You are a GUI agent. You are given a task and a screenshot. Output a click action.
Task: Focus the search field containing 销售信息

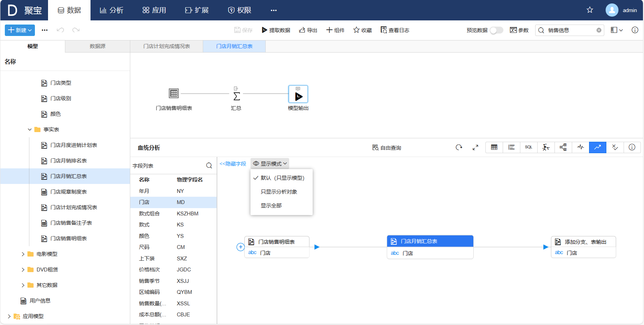coord(570,30)
